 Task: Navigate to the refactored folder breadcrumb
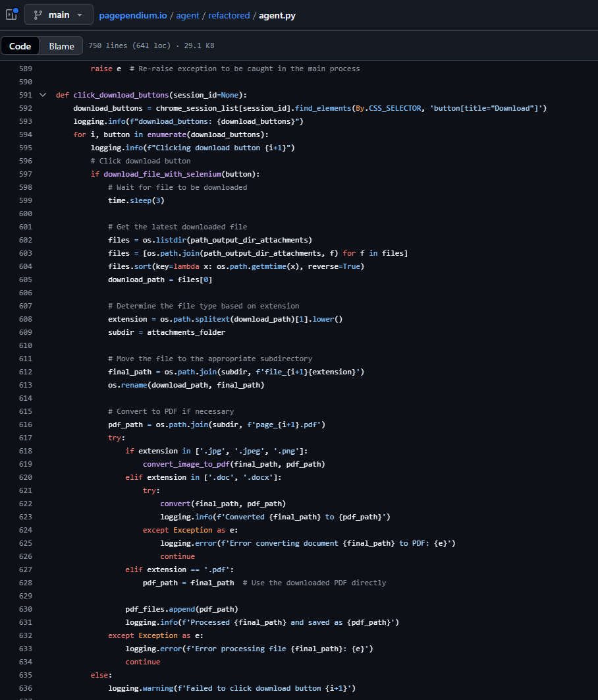[229, 15]
